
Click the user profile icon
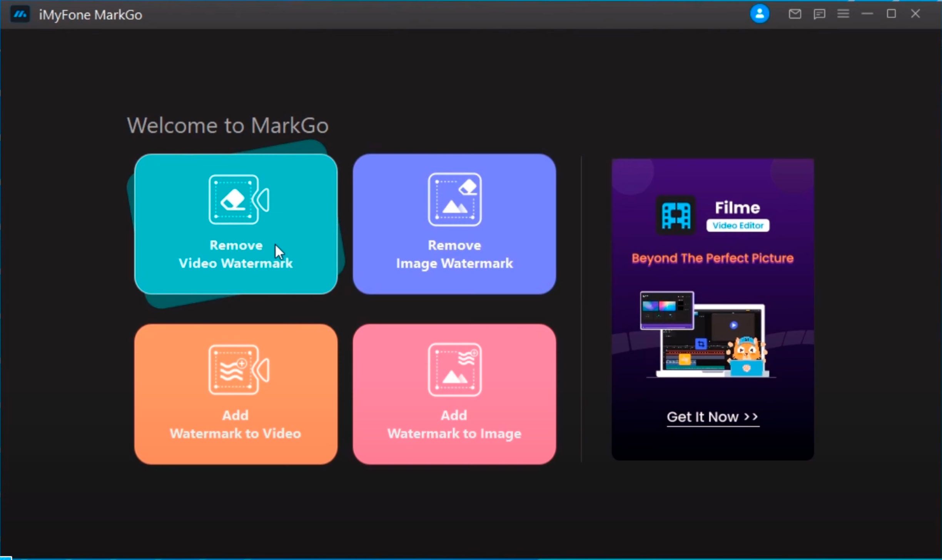pyautogui.click(x=760, y=14)
